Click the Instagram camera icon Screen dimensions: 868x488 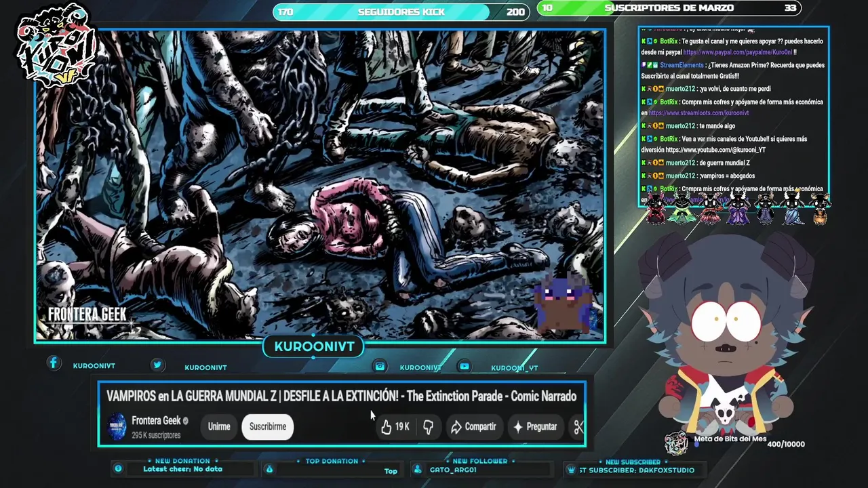380,366
